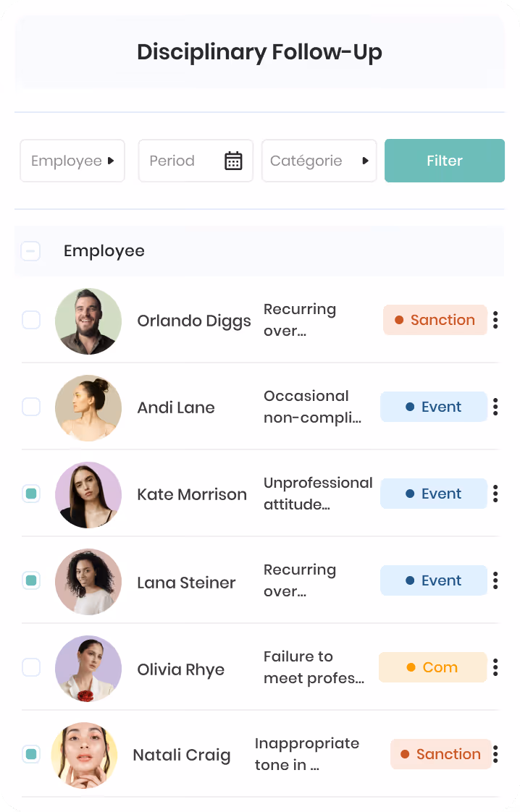Open the three-dot menu for Natali Craig
Image resolution: width=520 pixels, height=812 pixels.
click(495, 755)
